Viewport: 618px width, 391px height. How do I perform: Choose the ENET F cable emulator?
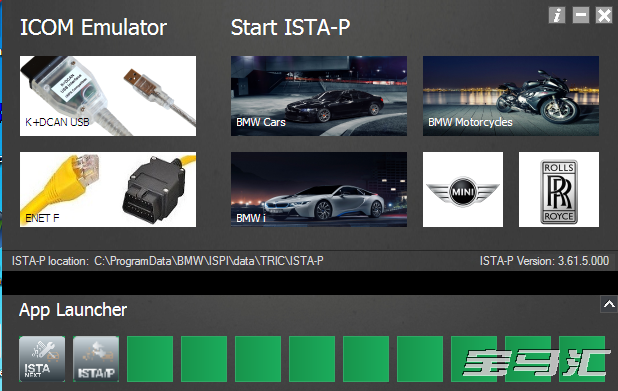108,190
